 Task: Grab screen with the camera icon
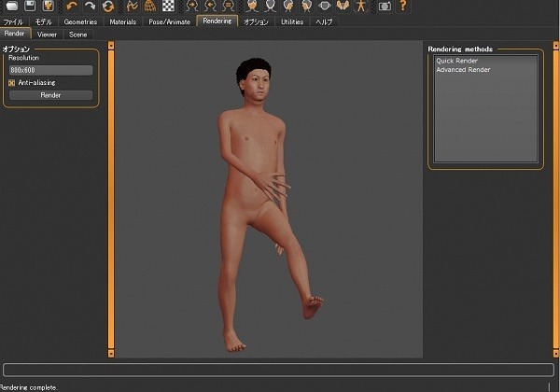pos(385,6)
